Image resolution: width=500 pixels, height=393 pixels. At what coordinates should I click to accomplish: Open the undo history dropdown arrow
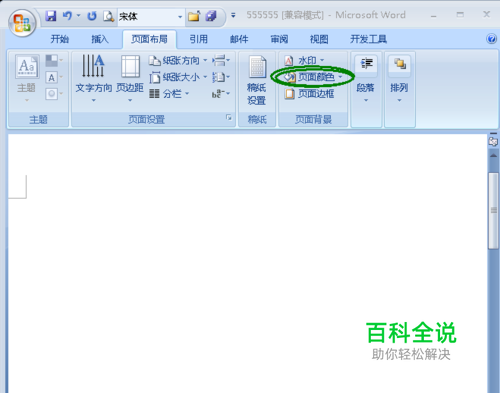[79, 15]
